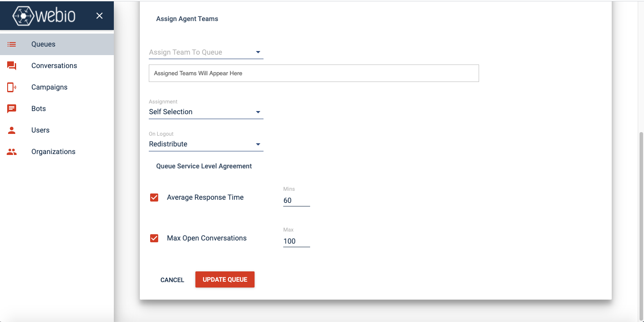Click the Max field with value 100
Viewport: 644px width, 322px height.
coord(297,241)
